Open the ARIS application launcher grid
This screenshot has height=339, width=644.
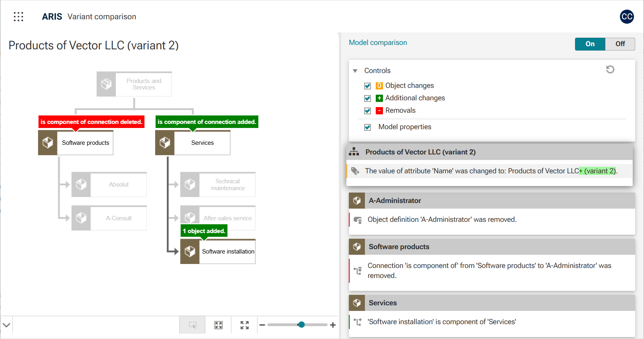tap(18, 16)
